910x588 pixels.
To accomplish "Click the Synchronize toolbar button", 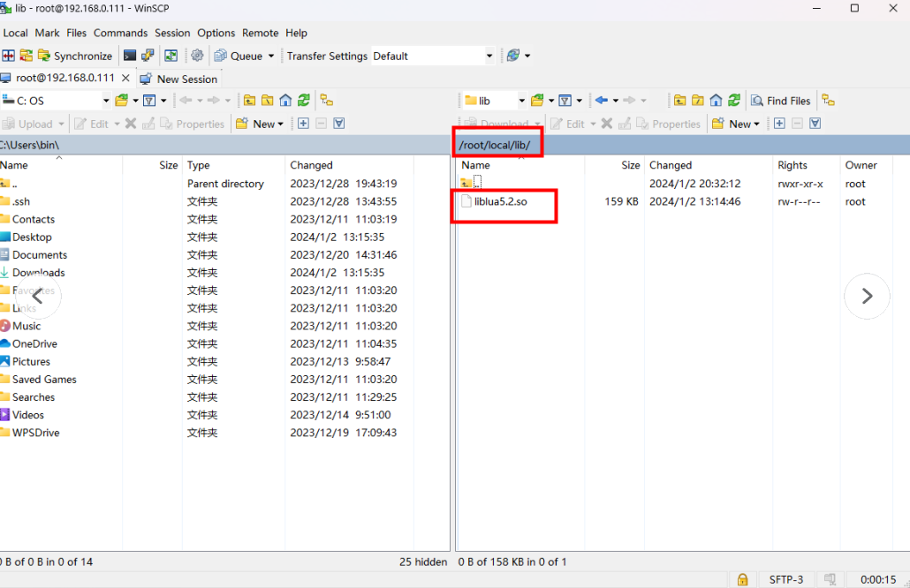I will point(74,56).
